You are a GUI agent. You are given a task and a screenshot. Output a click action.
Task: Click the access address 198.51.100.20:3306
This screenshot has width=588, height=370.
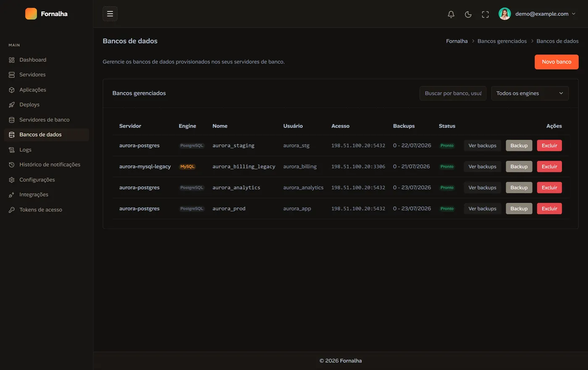point(358,166)
